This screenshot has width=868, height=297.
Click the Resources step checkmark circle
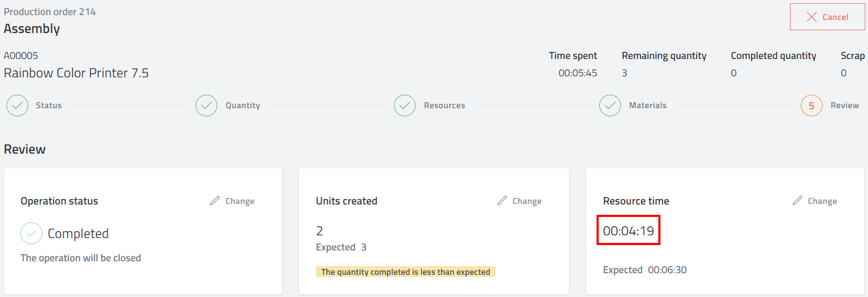(405, 105)
